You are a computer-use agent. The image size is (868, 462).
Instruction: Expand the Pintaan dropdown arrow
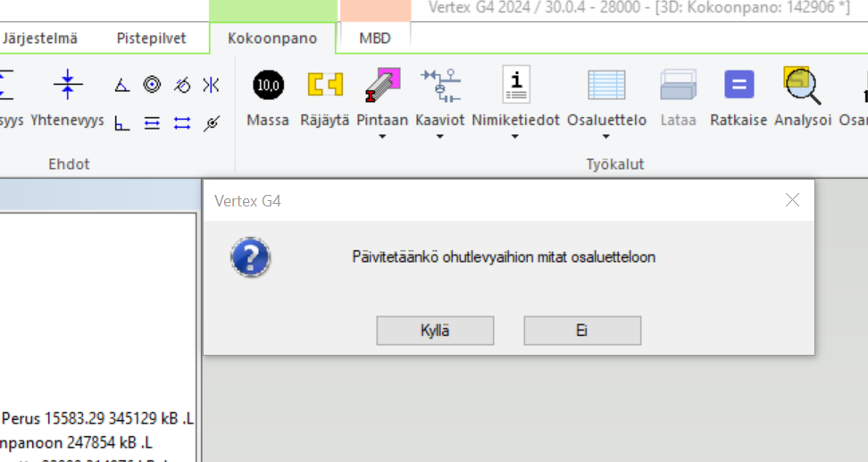(x=382, y=137)
